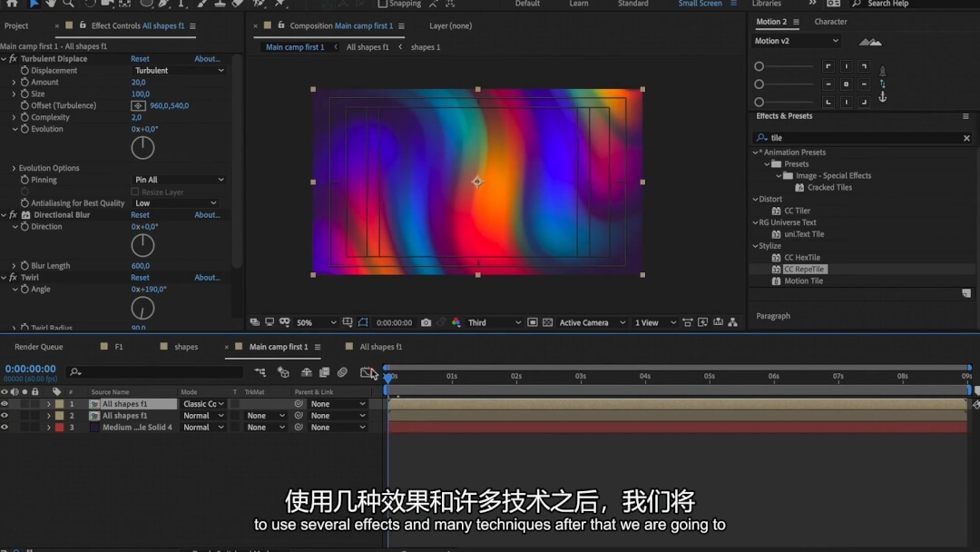Select the Small Screen workspace
Viewport: 980px width, 552px height.
700,4
